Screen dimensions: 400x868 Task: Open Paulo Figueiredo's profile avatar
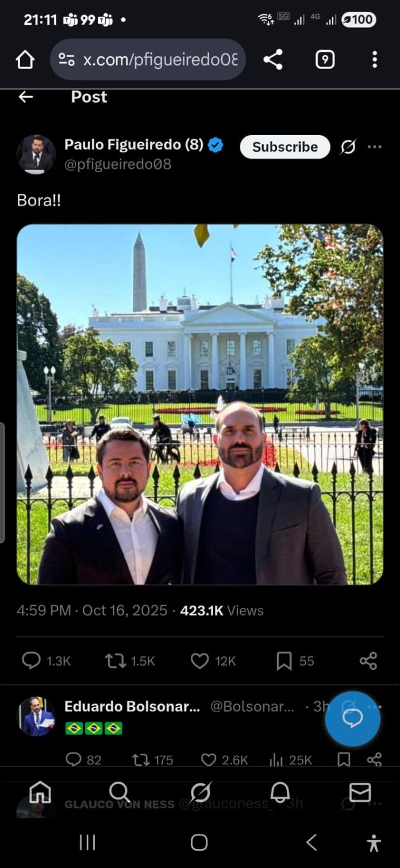pos(36,154)
